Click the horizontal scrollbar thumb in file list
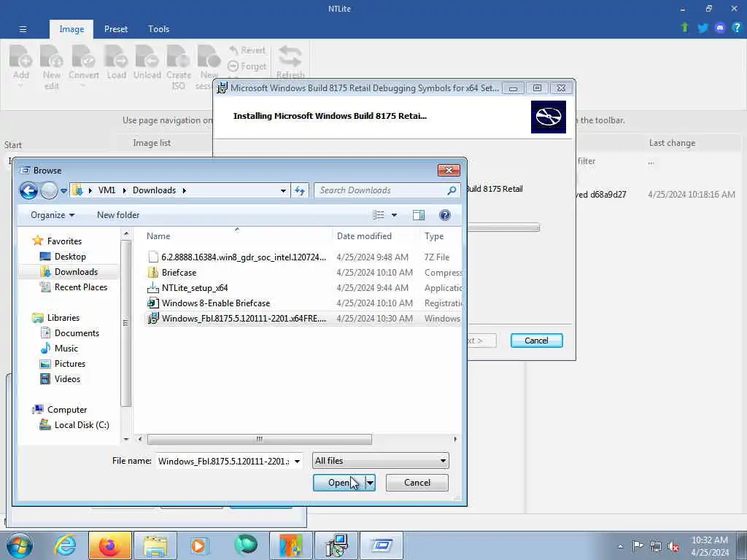 (x=260, y=439)
